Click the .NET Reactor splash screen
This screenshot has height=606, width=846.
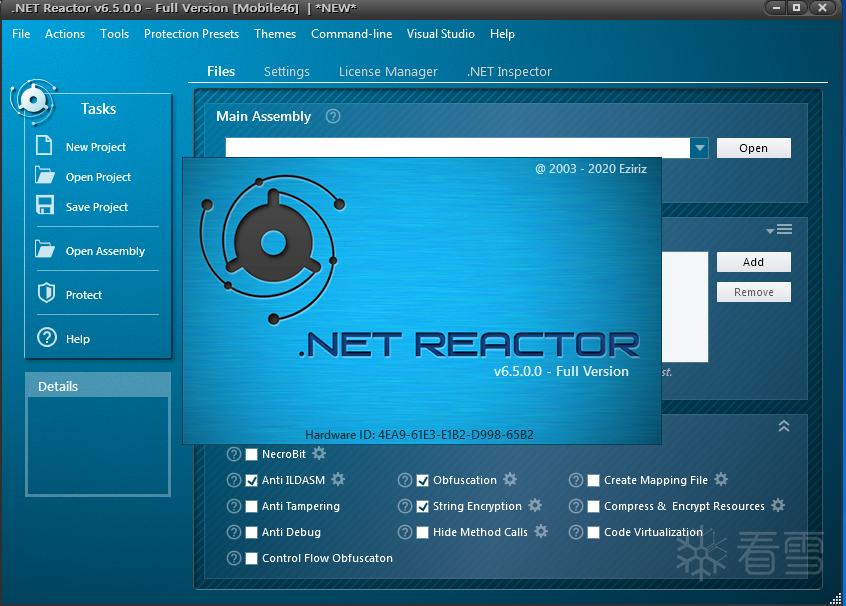coord(422,301)
